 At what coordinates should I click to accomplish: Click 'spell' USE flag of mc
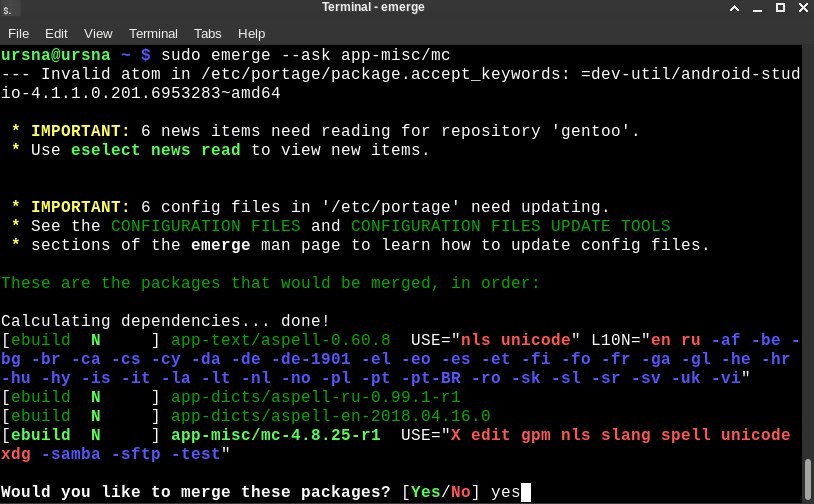tap(685, 435)
